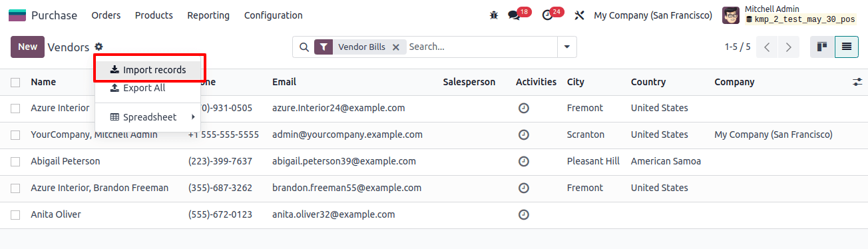Select the Abigail Peterson row checkbox
This screenshot has height=249, width=868.
[15, 161]
